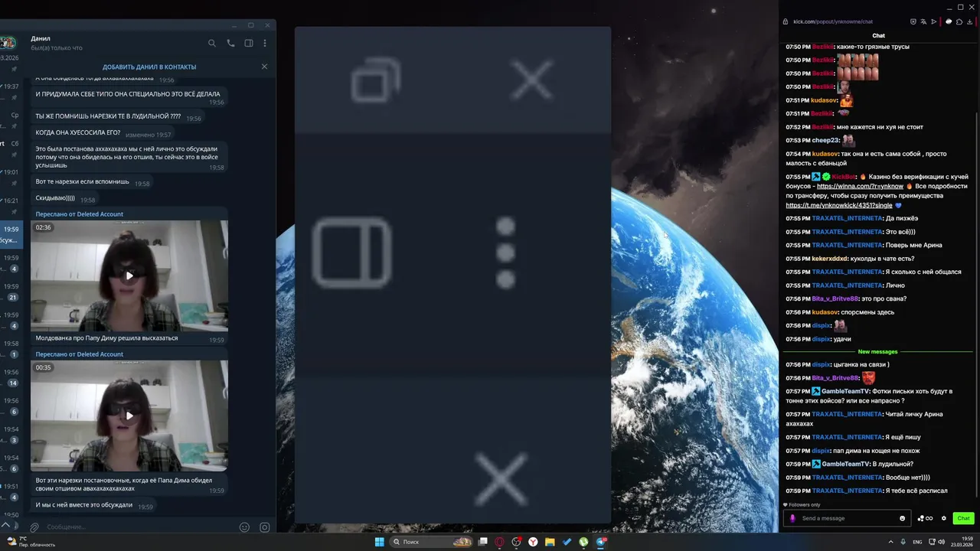The image size is (980, 551).
Task: Click the magnified sidebar panel icon
Action: pyautogui.click(x=352, y=253)
